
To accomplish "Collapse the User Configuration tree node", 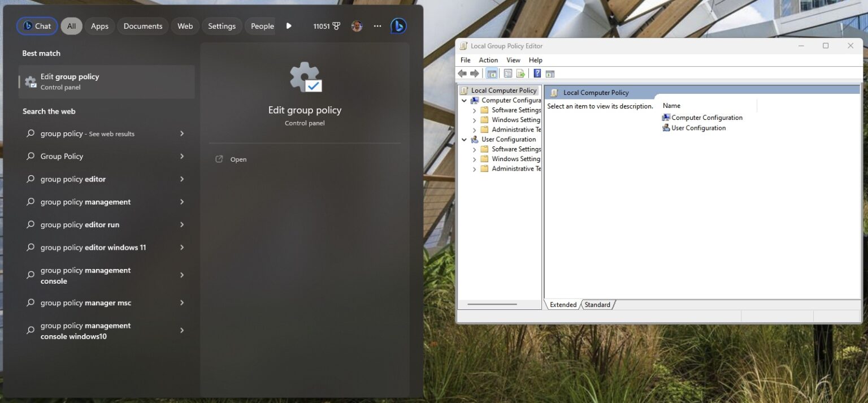I will click(x=465, y=139).
